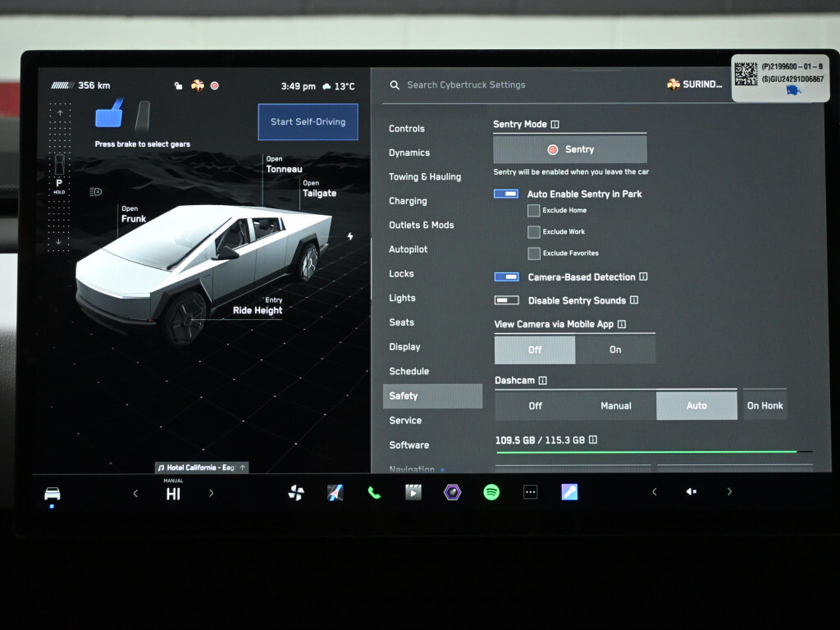The height and width of the screenshot is (630, 840).
Task: Open the car controls icon
Action: pyautogui.click(x=52, y=493)
